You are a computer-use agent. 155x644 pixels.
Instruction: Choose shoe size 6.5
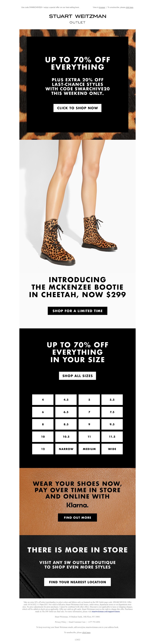(x=66, y=412)
